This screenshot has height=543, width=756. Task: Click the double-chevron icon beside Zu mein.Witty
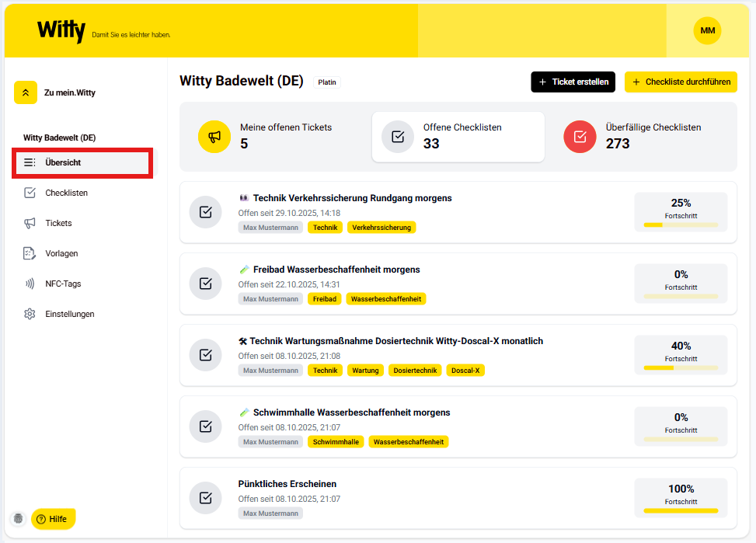click(26, 92)
